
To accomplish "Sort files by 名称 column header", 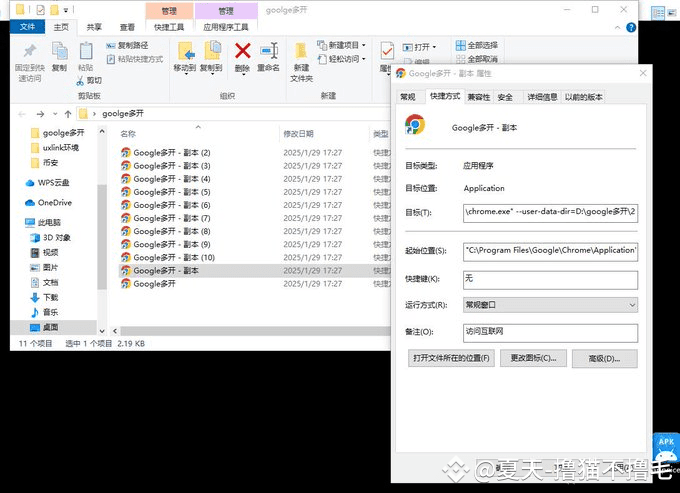I will point(128,134).
